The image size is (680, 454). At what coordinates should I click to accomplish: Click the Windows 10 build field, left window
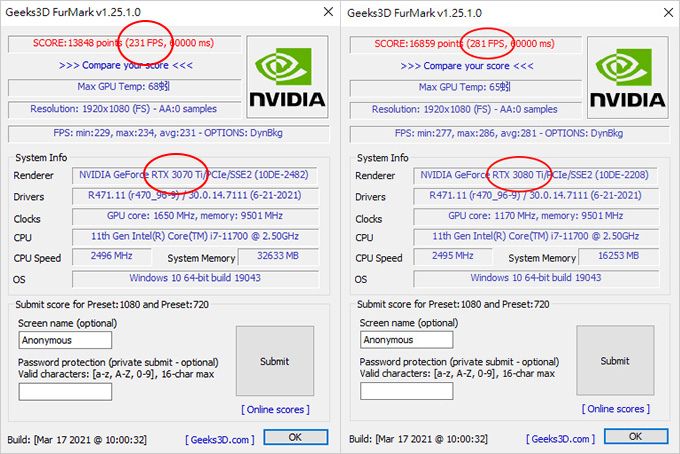coord(195,278)
